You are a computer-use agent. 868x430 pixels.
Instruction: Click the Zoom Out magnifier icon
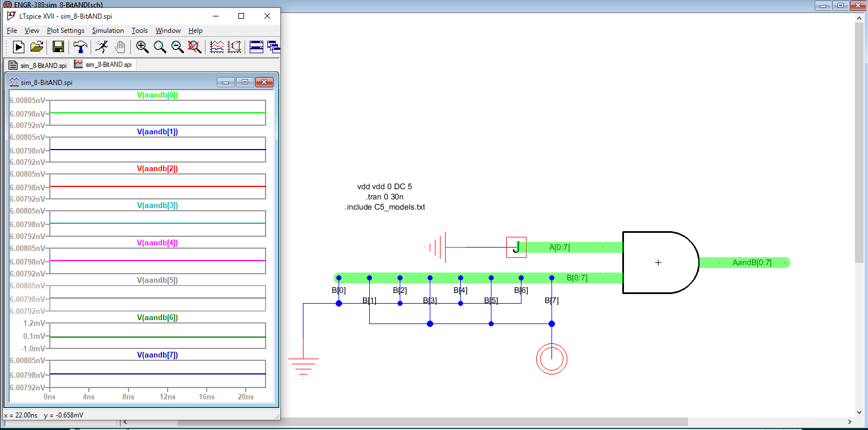pos(177,47)
